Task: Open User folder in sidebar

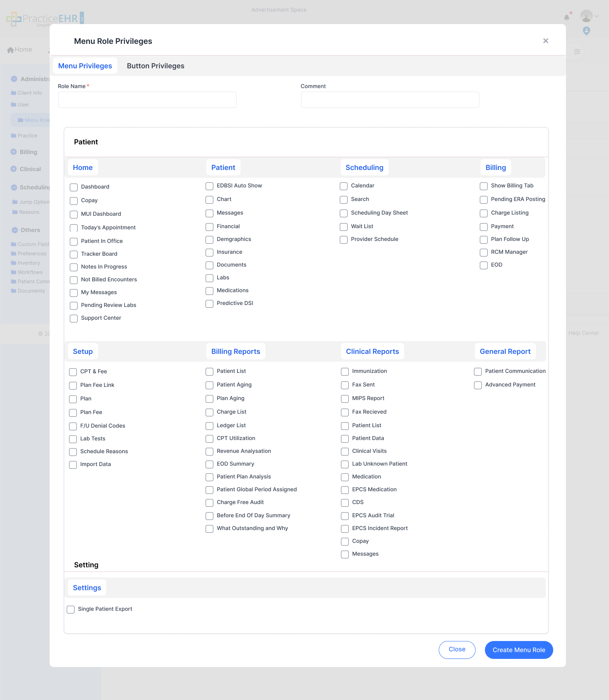Action: tap(20, 104)
